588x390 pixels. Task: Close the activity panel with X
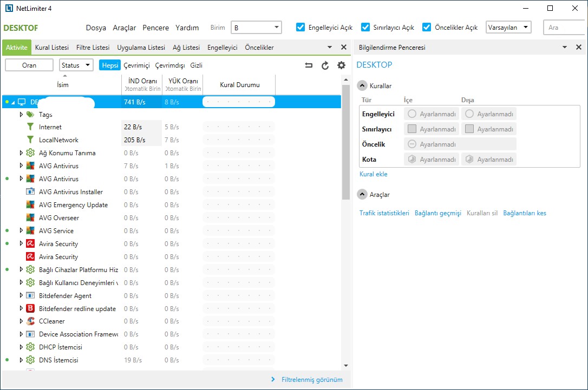(x=343, y=47)
